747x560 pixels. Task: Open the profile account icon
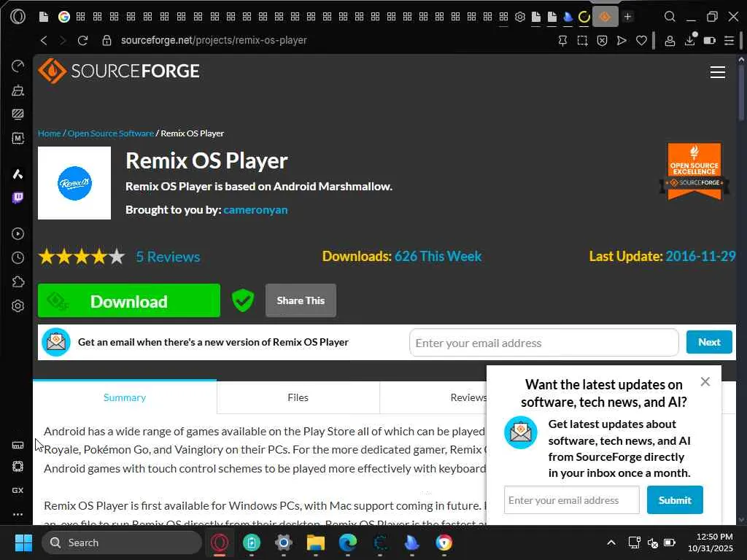click(x=670, y=41)
